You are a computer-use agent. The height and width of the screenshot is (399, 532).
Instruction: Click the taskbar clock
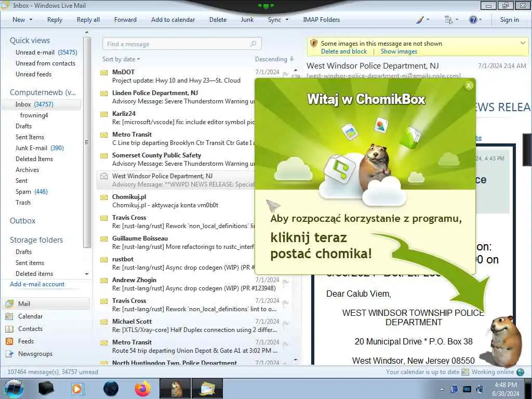506,389
